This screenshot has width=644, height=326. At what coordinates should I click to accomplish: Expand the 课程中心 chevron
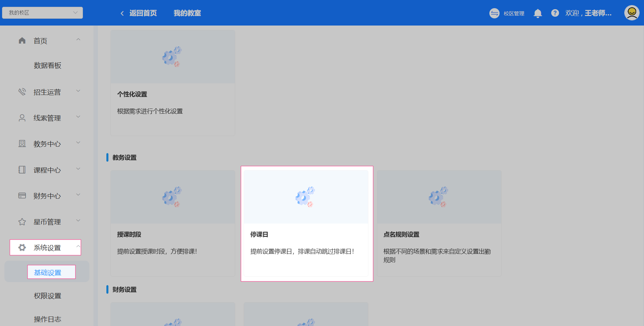tap(78, 169)
